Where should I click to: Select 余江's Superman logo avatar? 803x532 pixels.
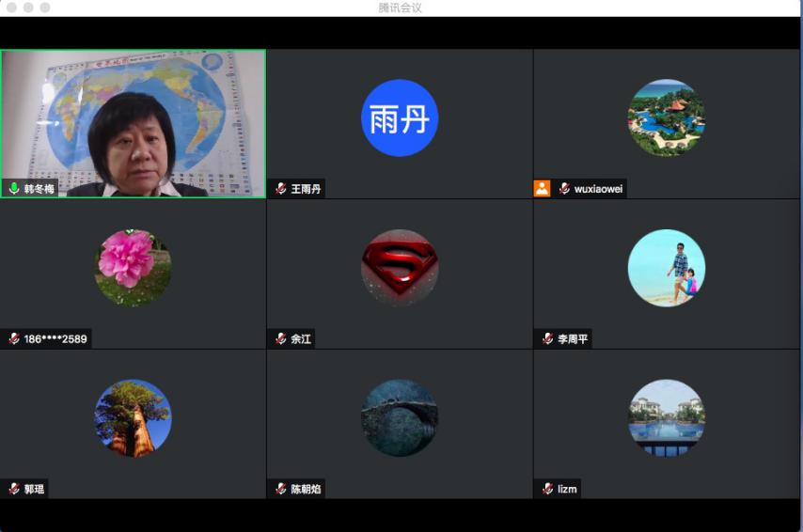click(400, 268)
